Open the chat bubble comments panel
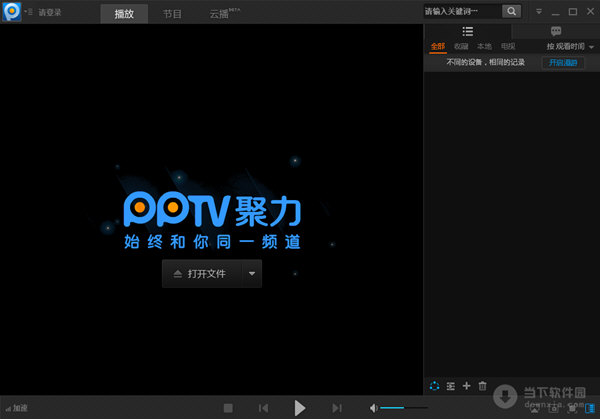Screen dimensions: 600x419 click(x=556, y=31)
